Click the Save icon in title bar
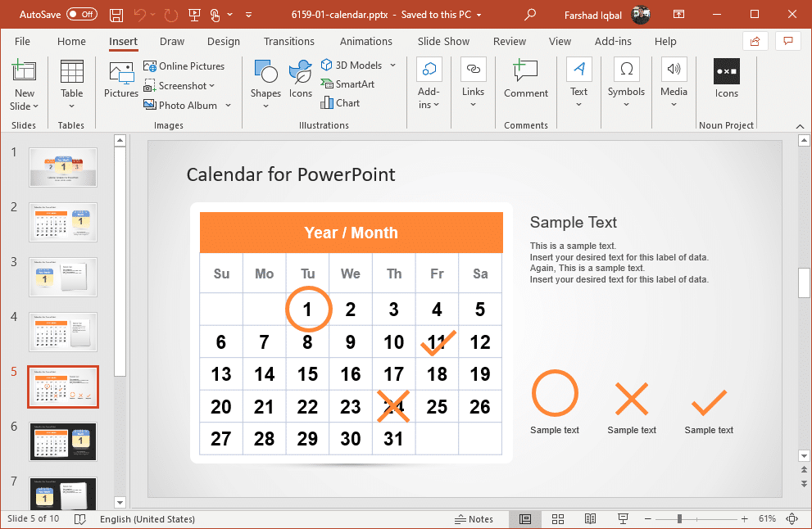 [x=116, y=15]
